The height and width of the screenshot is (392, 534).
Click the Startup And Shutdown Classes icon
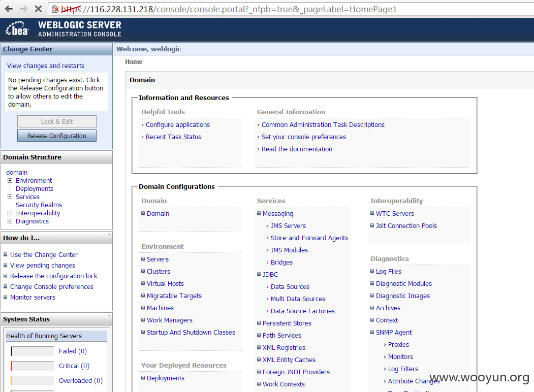click(x=143, y=332)
